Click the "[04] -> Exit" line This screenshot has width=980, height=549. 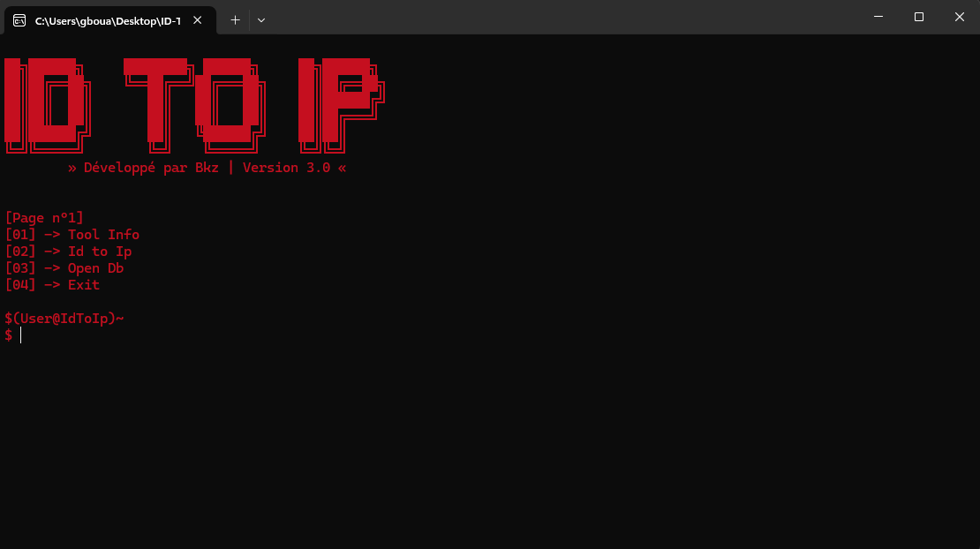point(52,285)
